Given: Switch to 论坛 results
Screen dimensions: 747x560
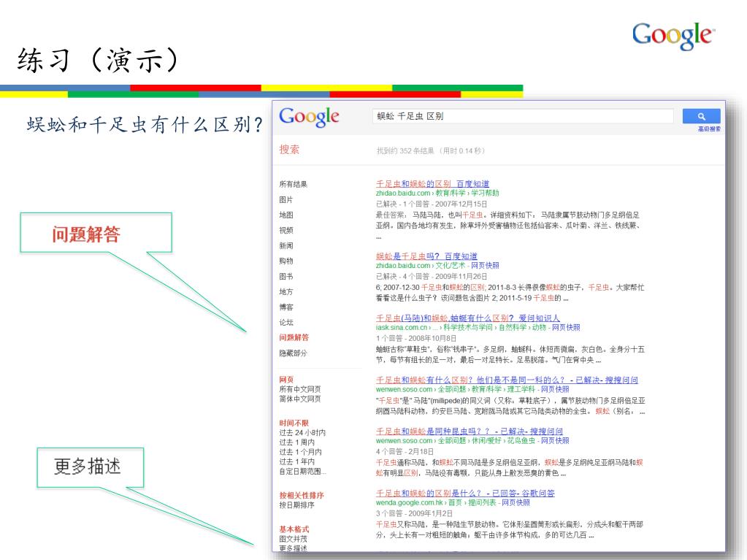Looking at the screenshot, I should [286, 323].
